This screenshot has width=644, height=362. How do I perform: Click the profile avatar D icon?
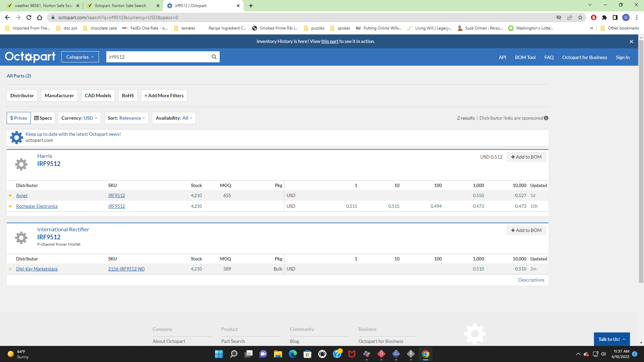pos(626,17)
